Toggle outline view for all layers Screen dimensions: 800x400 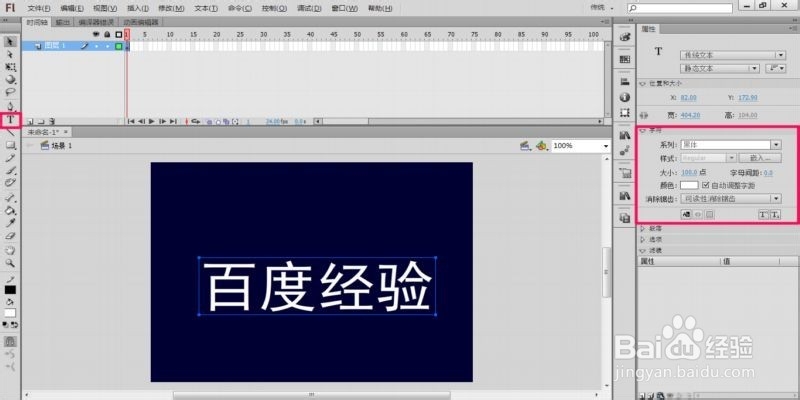(x=118, y=34)
